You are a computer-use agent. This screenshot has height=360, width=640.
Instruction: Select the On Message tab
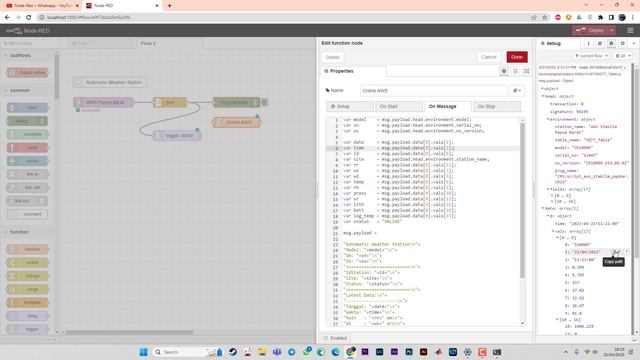click(448, 106)
